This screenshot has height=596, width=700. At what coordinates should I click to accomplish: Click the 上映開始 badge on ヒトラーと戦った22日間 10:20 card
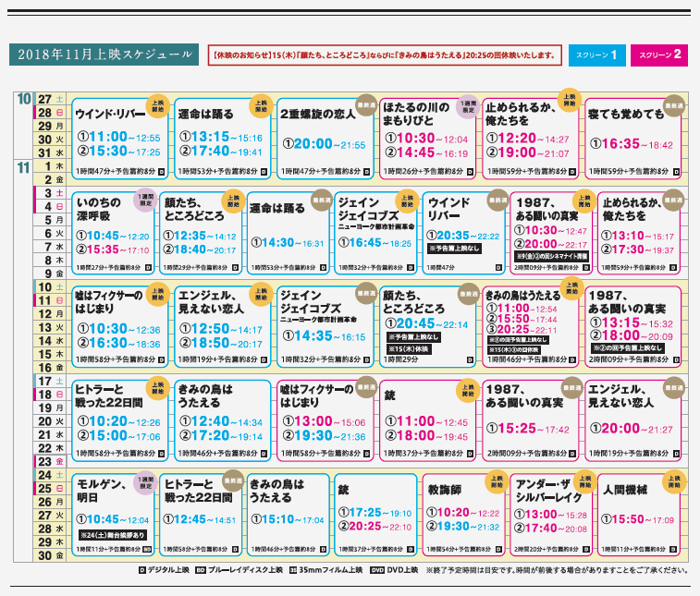pyautogui.click(x=157, y=388)
